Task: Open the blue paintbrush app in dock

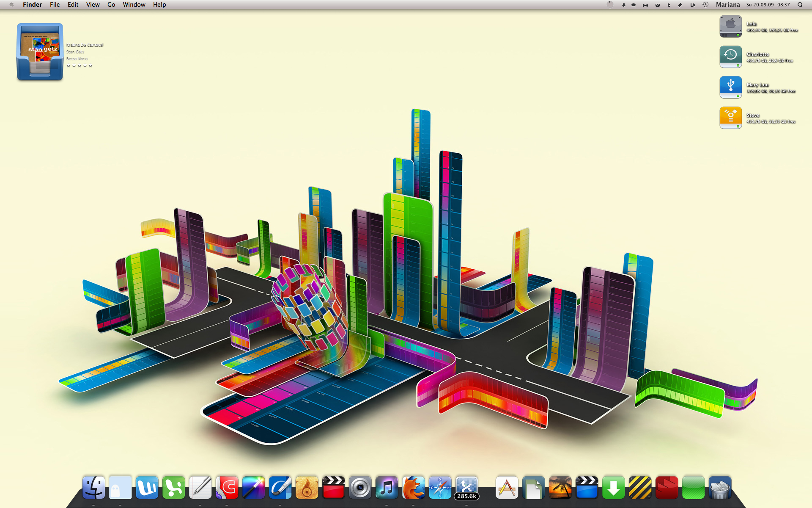Action: click(280, 488)
